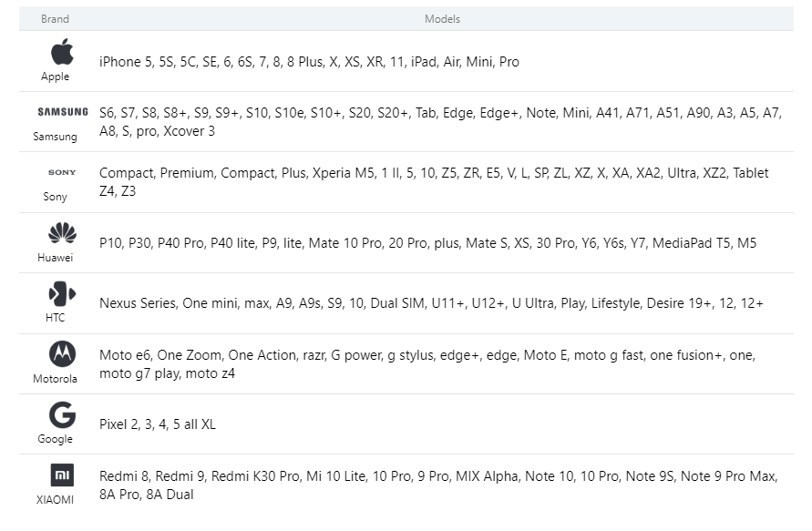Click the Pixel 2, 3, 4, 5 text
Image resolution: width=812 pixels, height=531 pixels.
tap(157, 424)
